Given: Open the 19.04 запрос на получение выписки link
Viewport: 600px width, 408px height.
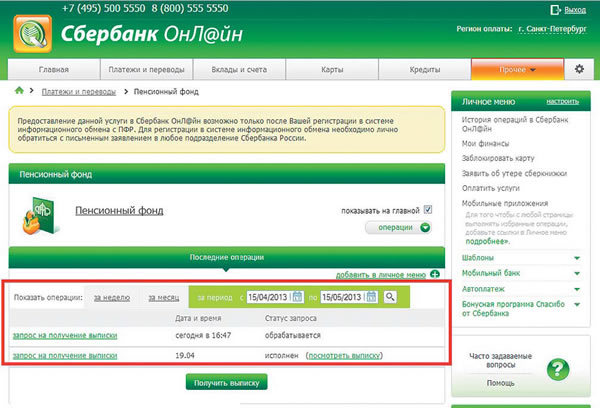Looking at the screenshot, I should (x=65, y=356).
